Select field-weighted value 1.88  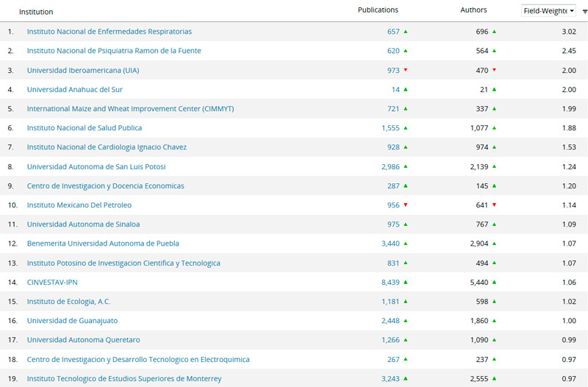tap(569, 127)
